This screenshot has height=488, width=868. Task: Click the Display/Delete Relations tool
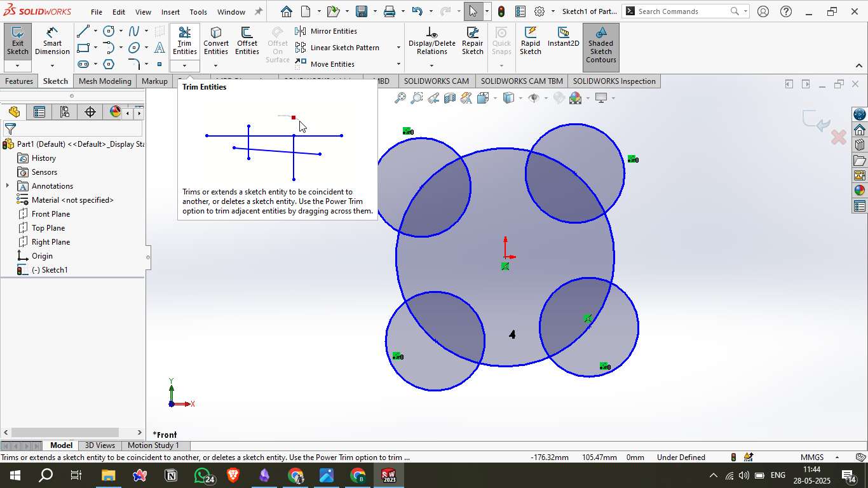431,41
